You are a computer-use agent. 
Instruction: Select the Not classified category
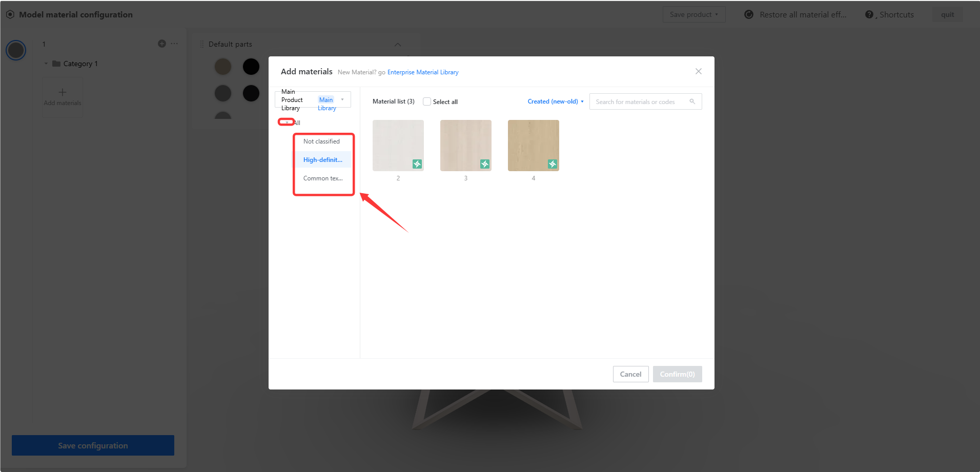point(321,141)
